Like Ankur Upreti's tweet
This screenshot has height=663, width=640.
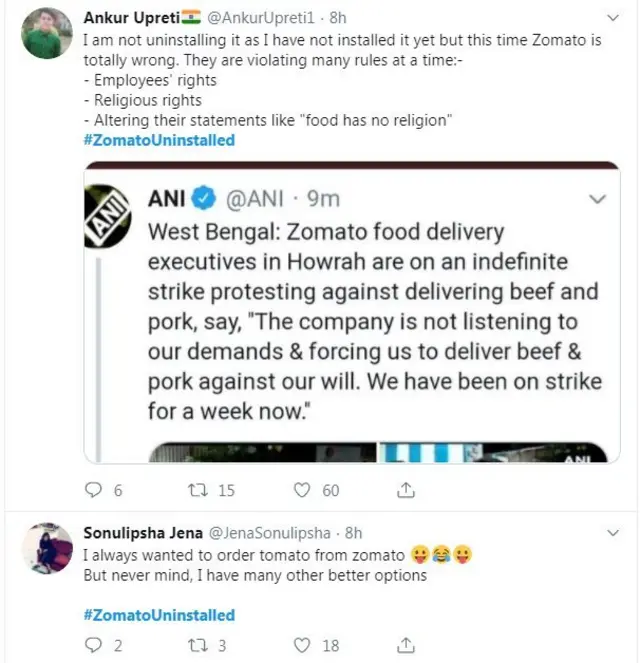pyautogui.click(x=302, y=490)
